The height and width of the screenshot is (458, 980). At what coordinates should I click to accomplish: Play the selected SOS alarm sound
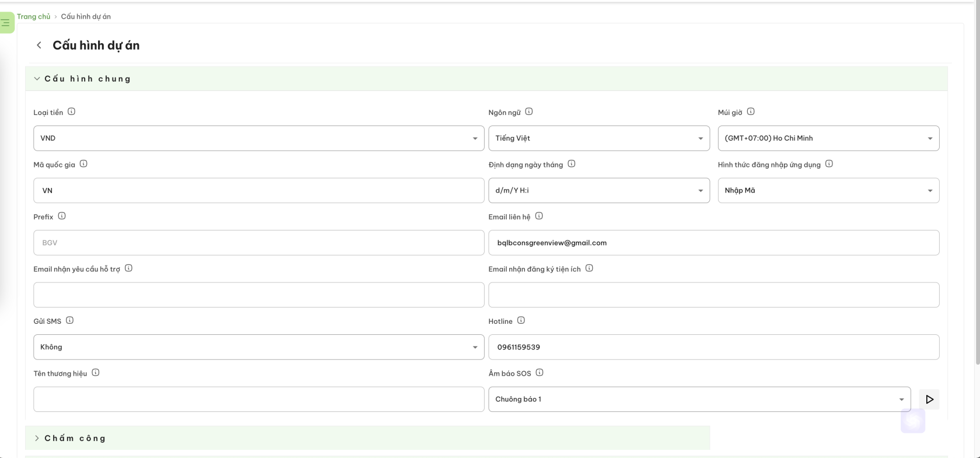pos(929,399)
